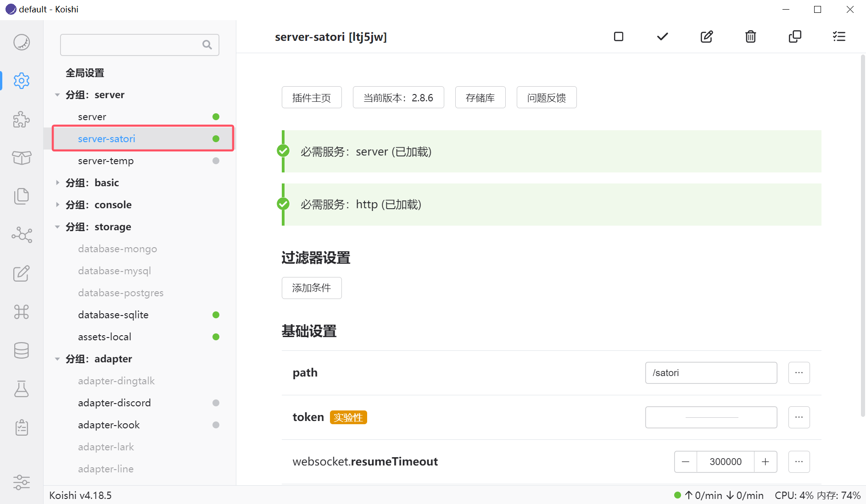
Task: Open the sliders settings icon at bottom
Action: 22,482
